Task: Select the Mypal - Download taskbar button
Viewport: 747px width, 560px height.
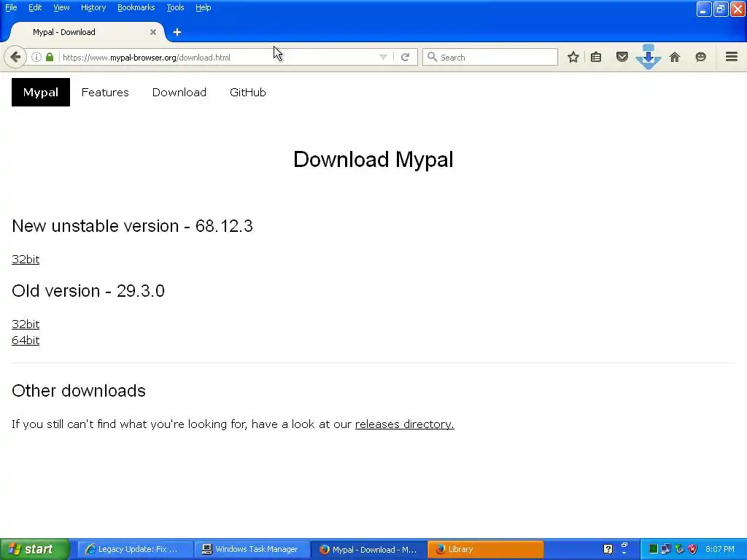Action: tap(368, 549)
